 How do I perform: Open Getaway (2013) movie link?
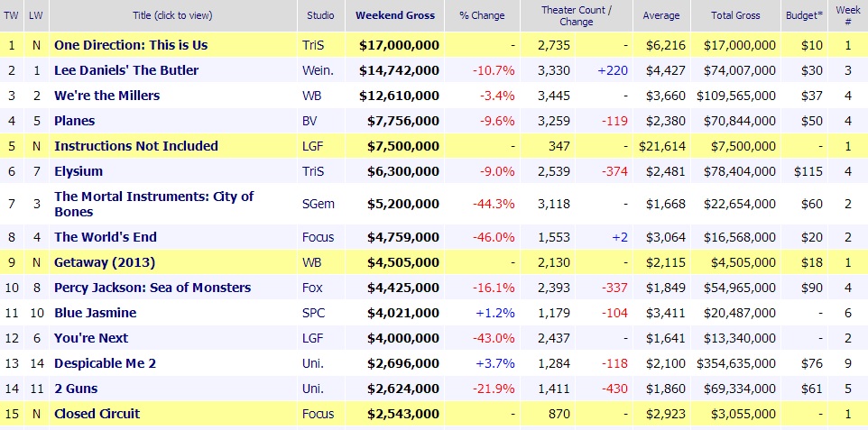pyautogui.click(x=105, y=262)
